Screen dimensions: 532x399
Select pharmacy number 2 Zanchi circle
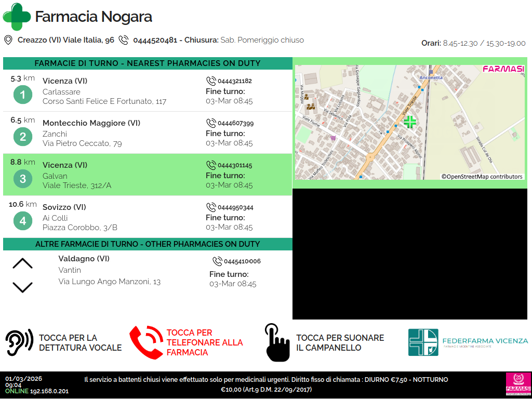[x=22, y=137]
